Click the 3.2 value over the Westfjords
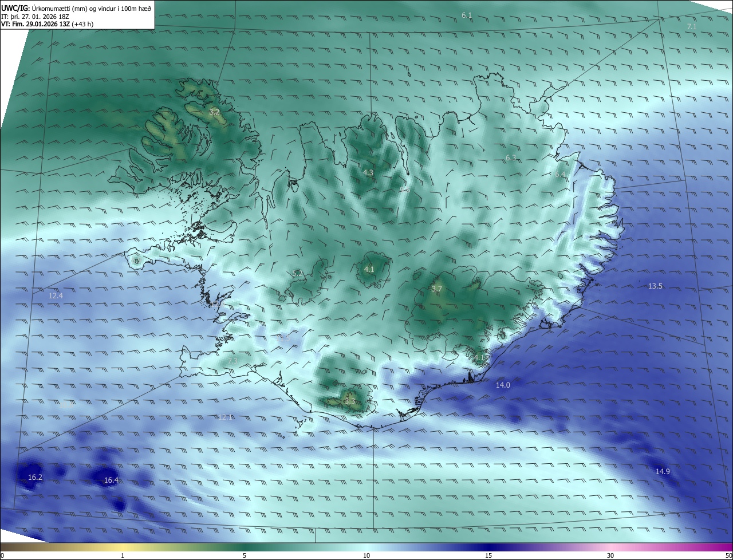Image resolution: width=733 pixels, height=560 pixels. coord(215,112)
